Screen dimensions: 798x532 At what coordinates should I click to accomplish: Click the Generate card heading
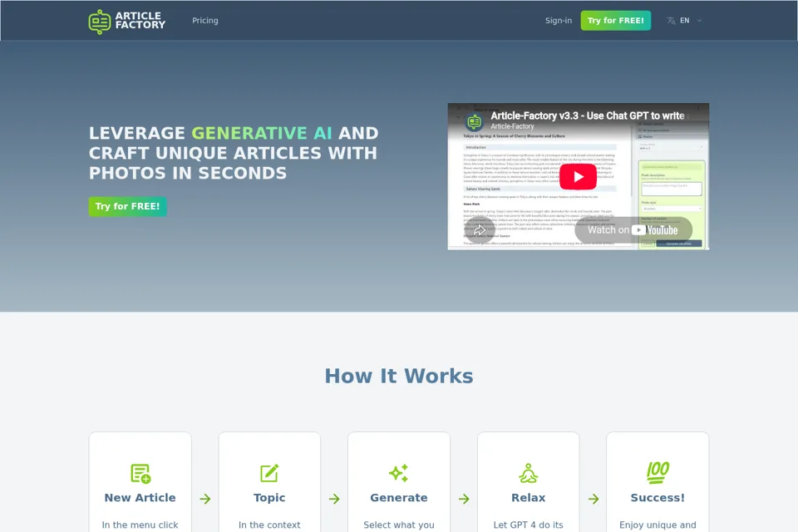pyautogui.click(x=398, y=497)
